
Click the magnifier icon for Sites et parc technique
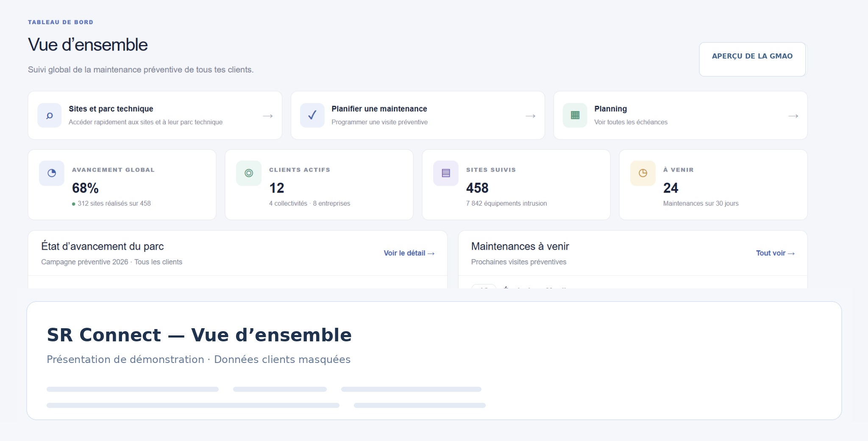50,115
